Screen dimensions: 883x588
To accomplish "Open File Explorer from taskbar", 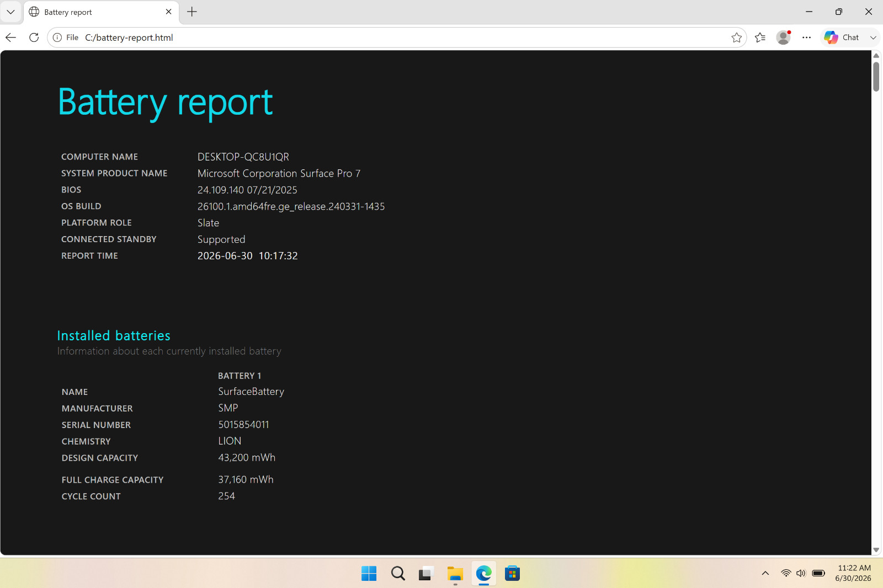I will coord(455,574).
